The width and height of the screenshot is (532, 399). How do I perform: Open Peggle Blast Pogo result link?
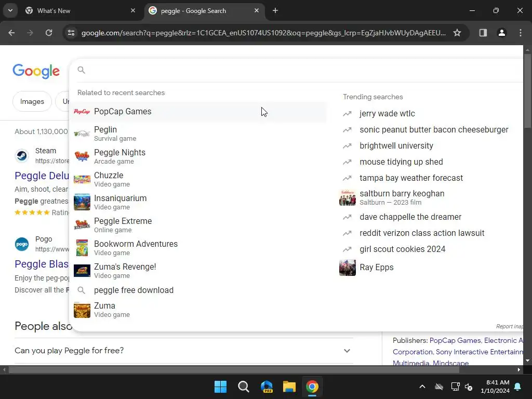coord(42,264)
